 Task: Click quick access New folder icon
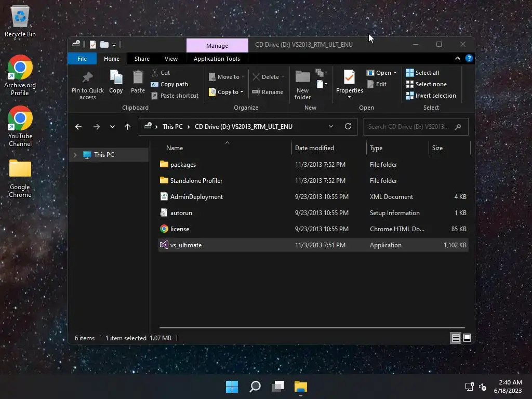[104, 45]
